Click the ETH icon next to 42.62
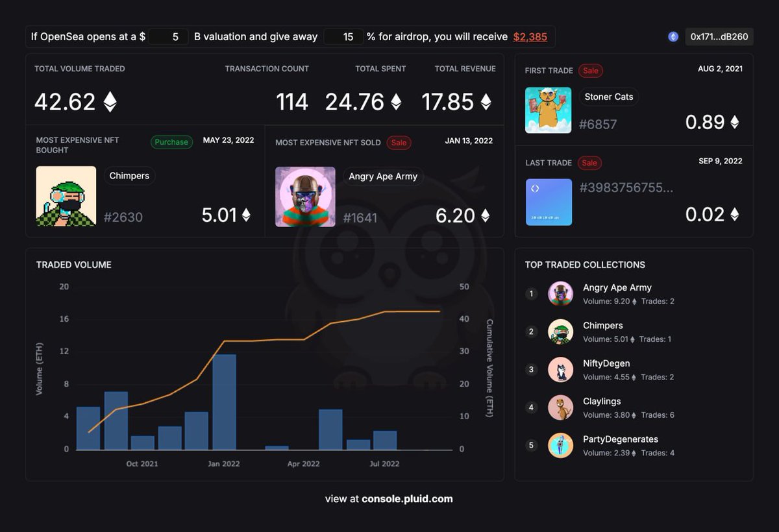The image size is (779, 532). 110,102
